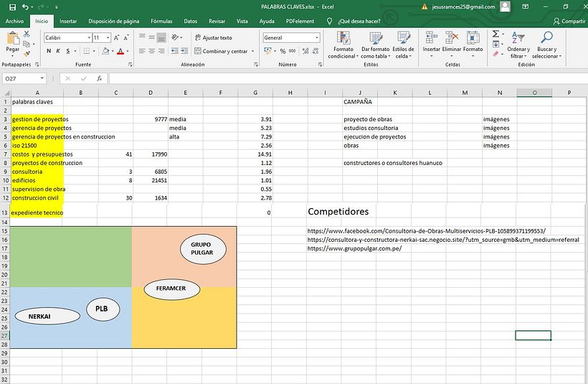Open grupopulgar.com.pe link
This screenshot has width=588, height=384.
coord(354,248)
